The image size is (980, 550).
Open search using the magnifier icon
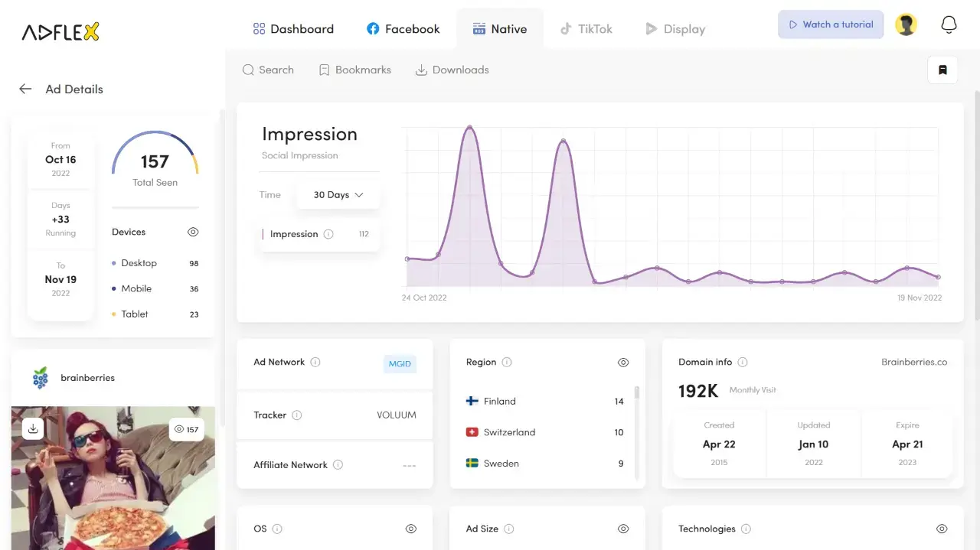coord(248,70)
